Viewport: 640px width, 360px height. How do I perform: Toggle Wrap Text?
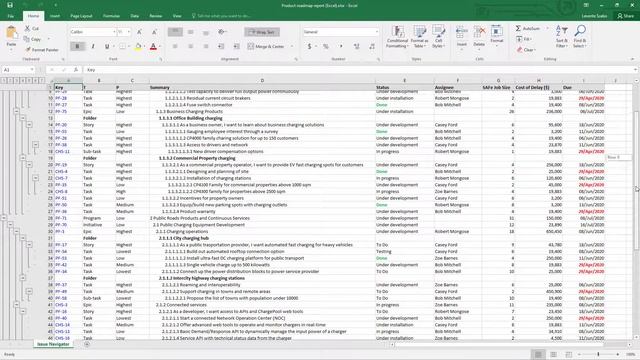coord(262,32)
